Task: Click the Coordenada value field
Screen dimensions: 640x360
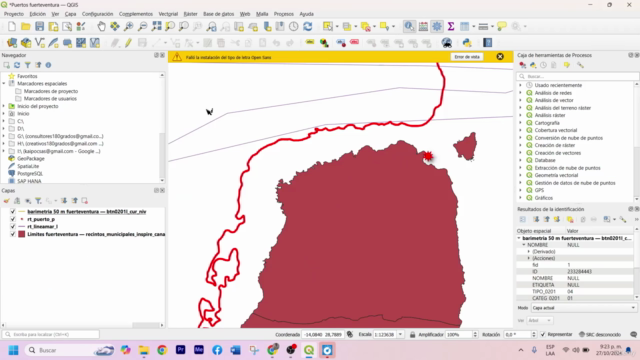Action: click(x=322, y=335)
